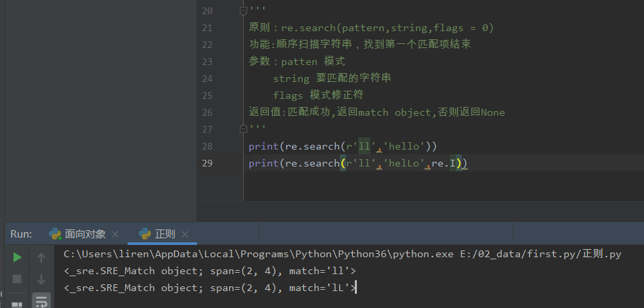Click line number 24 in gutter
This screenshot has width=644, height=308.
(207, 79)
